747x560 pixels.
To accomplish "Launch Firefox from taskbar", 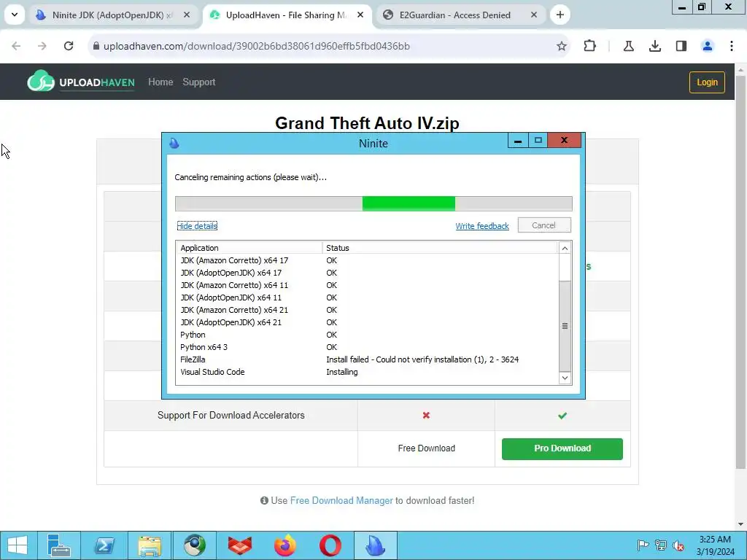I will click(285, 545).
